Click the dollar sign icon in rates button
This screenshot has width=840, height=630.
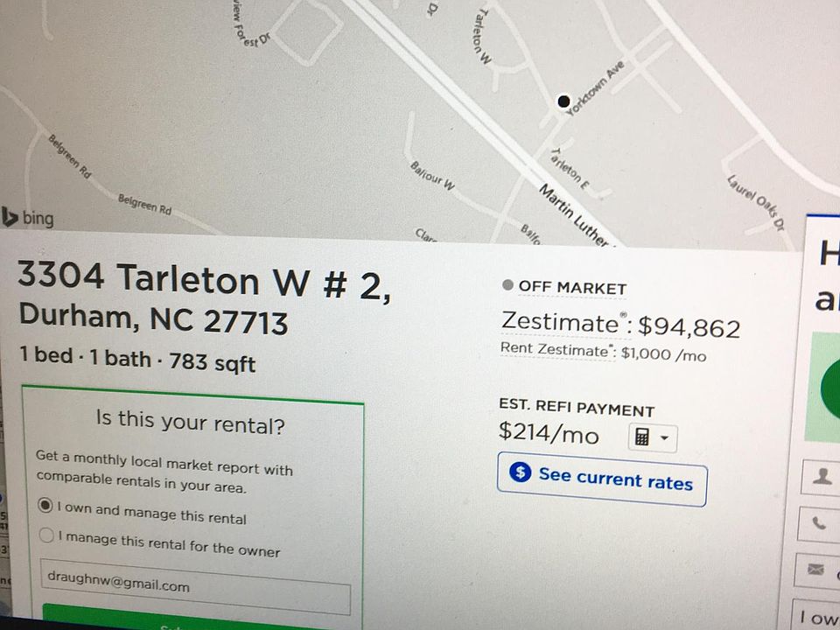tap(520, 472)
